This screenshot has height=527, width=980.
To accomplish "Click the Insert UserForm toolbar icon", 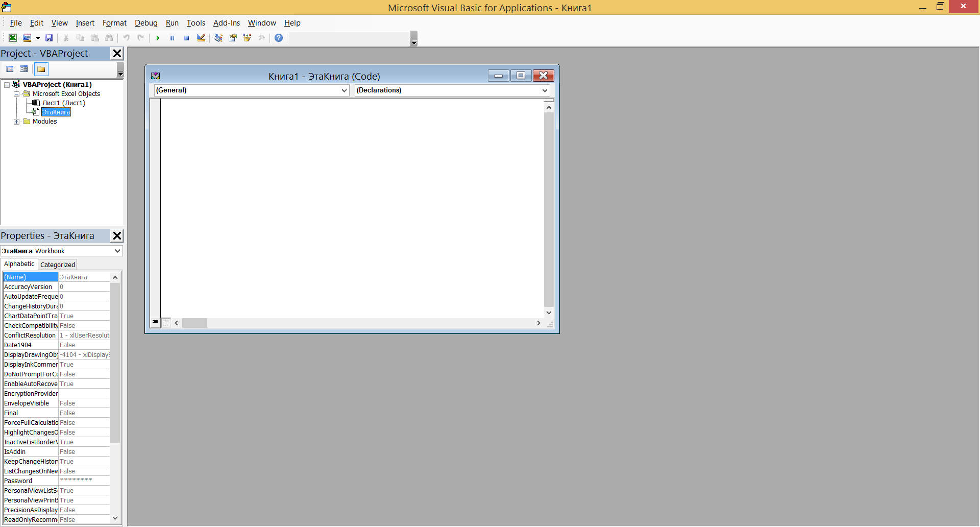I will tap(27, 38).
